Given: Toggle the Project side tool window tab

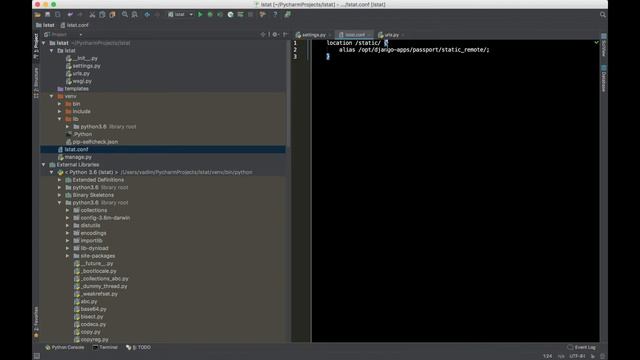Looking at the screenshot, I should (x=36, y=46).
